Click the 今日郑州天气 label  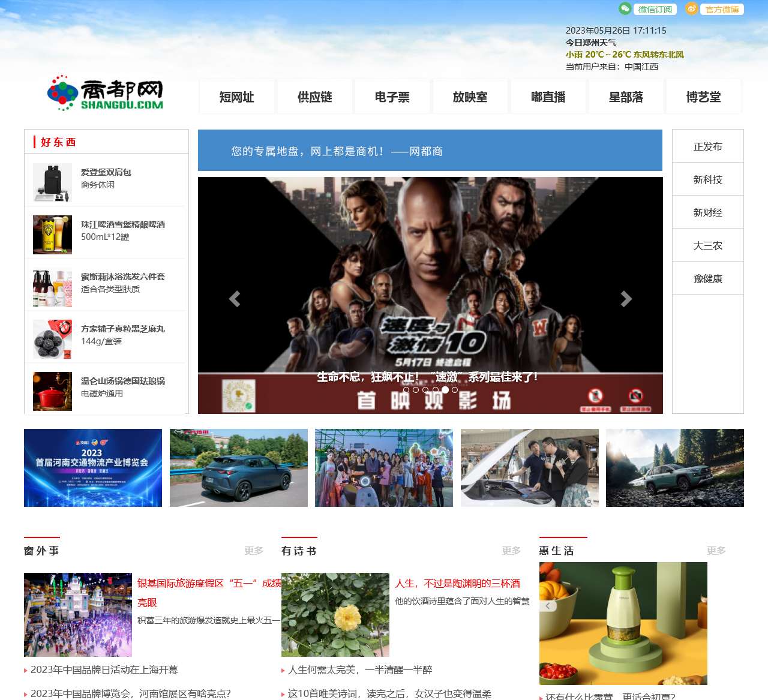point(591,43)
